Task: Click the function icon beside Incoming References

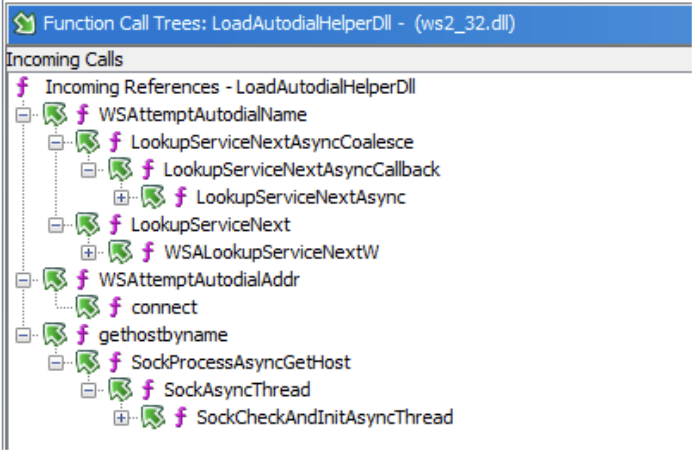Action: tap(23, 87)
